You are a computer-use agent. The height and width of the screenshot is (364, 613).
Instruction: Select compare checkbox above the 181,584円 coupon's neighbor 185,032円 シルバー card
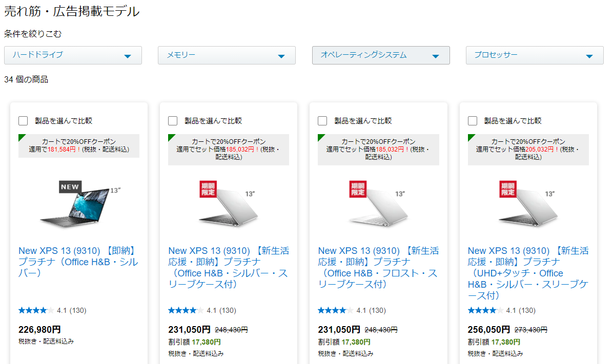(173, 121)
